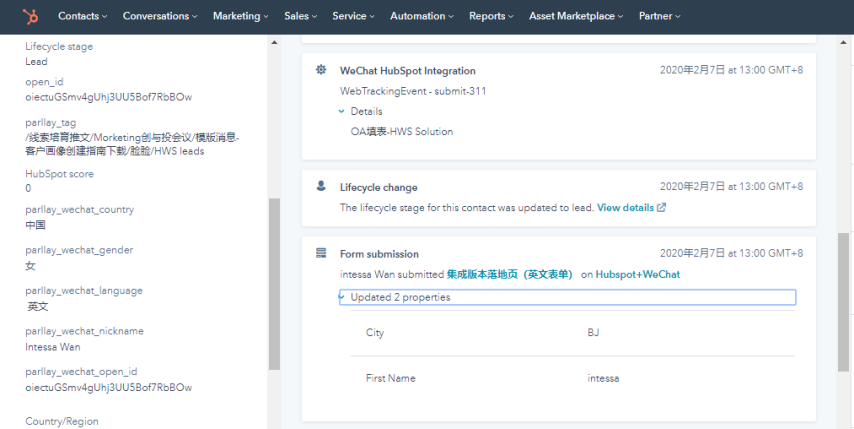Click the Form submission list icon
This screenshot has height=429, width=854.
click(x=321, y=253)
